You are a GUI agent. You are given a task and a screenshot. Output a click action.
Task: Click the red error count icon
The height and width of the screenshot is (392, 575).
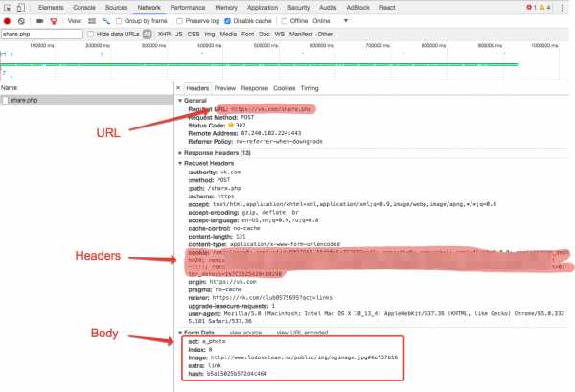tap(529, 7)
